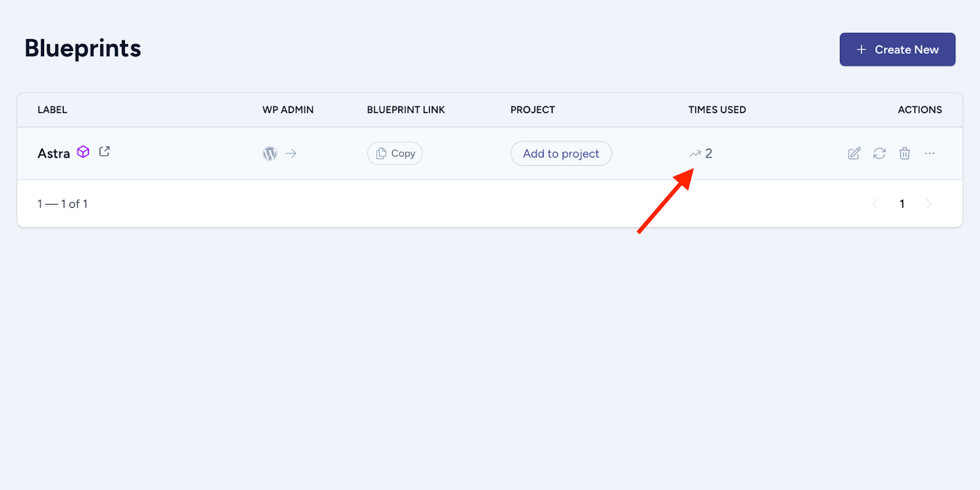This screenshot has width=980, height=490.
Task: Go to next page with right chevron
Action: [x=928, y=203]
